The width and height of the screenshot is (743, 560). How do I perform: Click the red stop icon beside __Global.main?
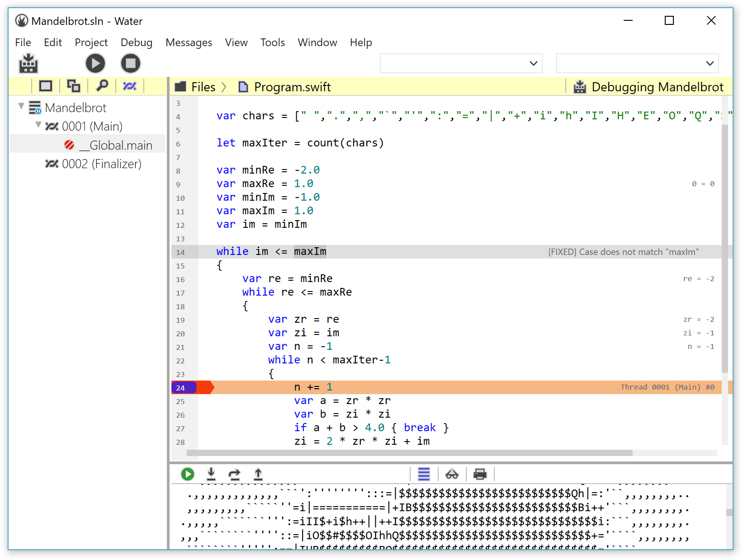point(69,145)
